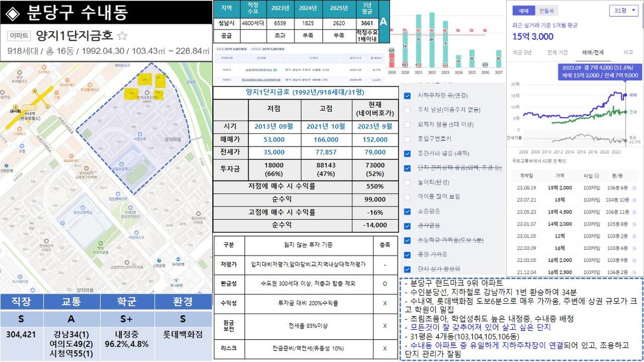Expand the 22.03.05 transaction row arrow
The image size is (644, 362).
[634, 260]
